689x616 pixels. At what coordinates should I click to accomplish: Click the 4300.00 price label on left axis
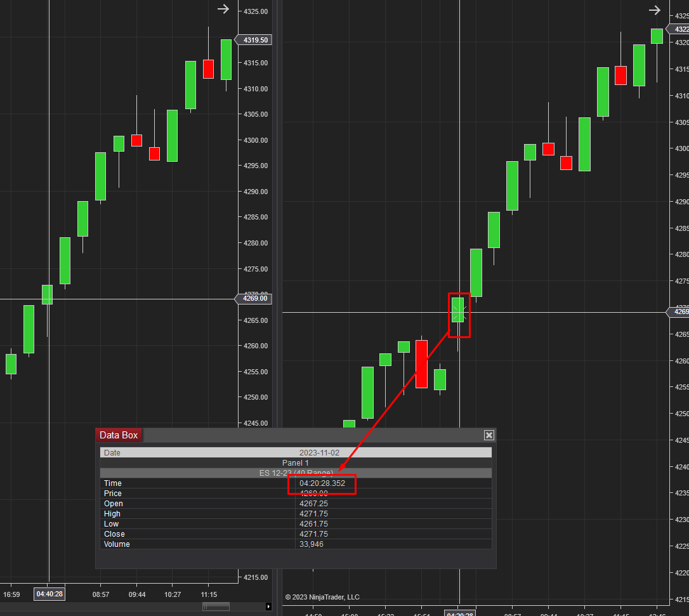256,140
